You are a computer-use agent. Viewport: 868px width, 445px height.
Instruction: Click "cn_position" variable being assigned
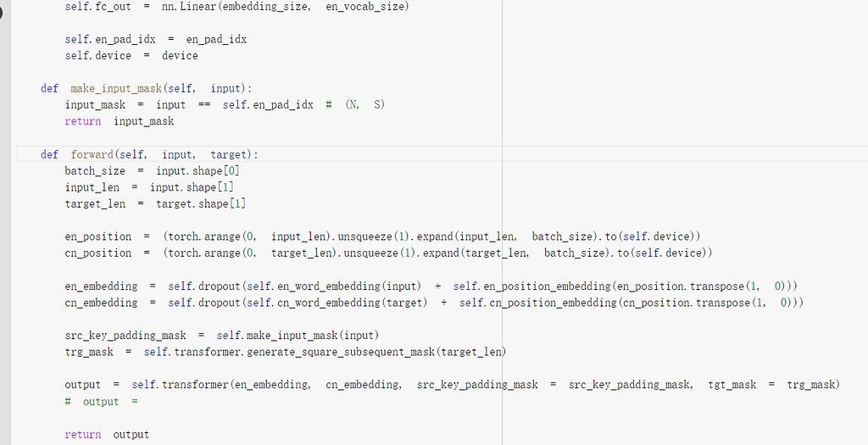point(98,253)
